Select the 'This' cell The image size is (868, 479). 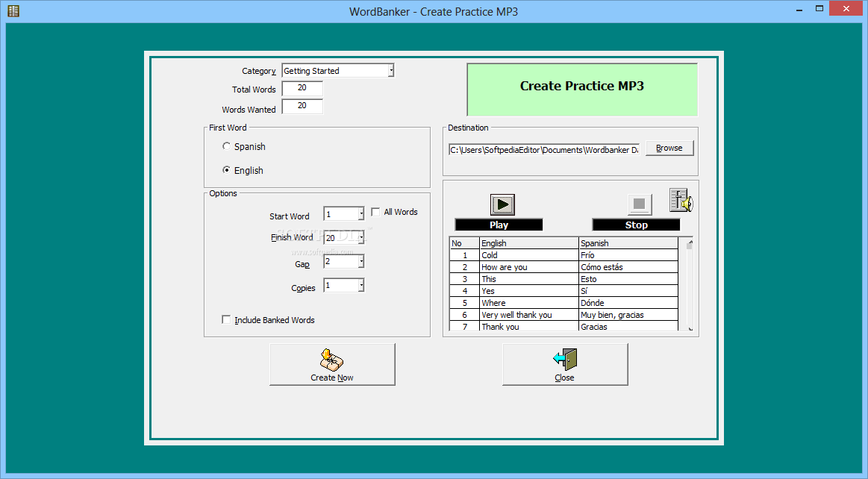click(x=528, y=279)
